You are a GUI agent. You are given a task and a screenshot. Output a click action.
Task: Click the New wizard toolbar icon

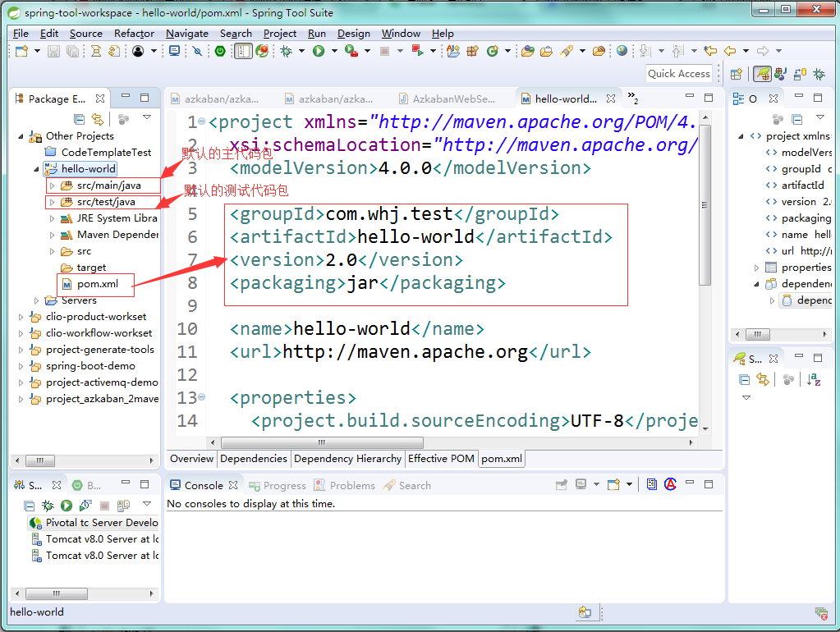click(21, 51)
